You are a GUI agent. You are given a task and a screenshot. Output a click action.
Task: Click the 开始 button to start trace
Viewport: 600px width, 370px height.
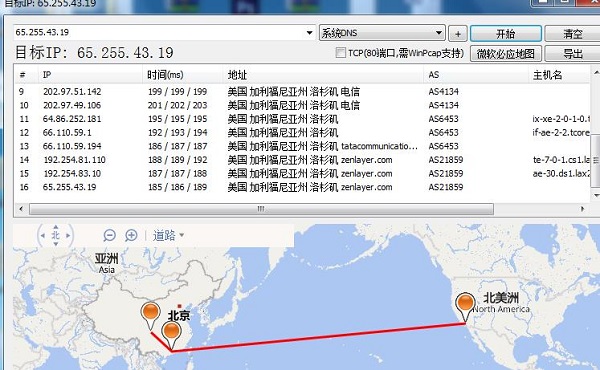coord(505,34)
